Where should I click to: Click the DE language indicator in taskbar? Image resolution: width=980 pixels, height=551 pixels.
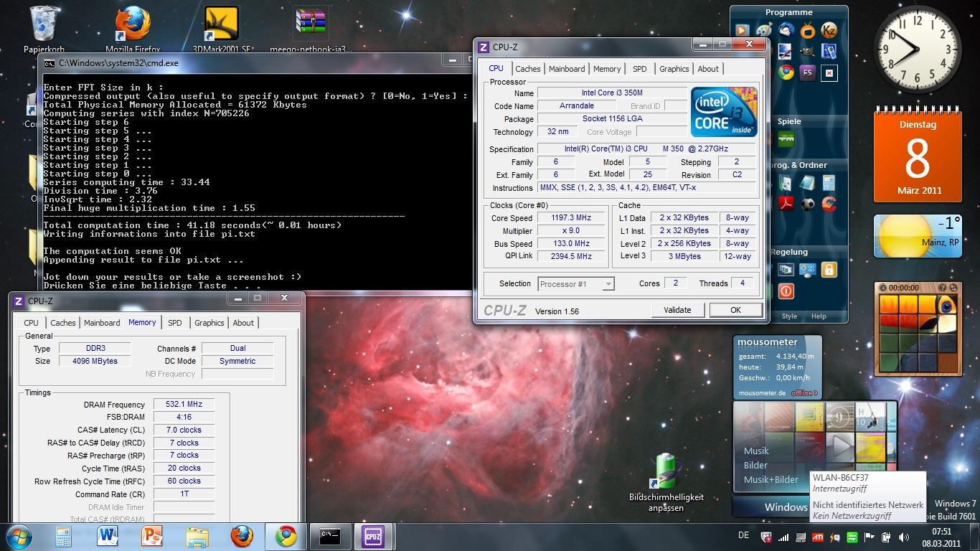[743, 535]
